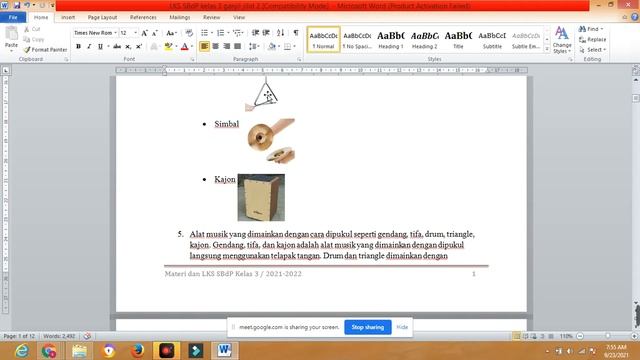Align text to the right
This screenshot has height=360, width=640.
pos(227,47)
